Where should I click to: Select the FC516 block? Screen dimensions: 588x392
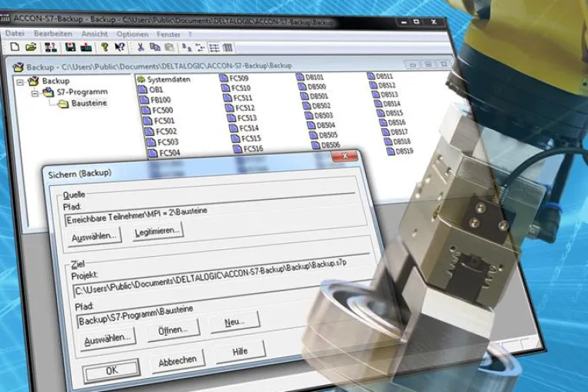248,149
